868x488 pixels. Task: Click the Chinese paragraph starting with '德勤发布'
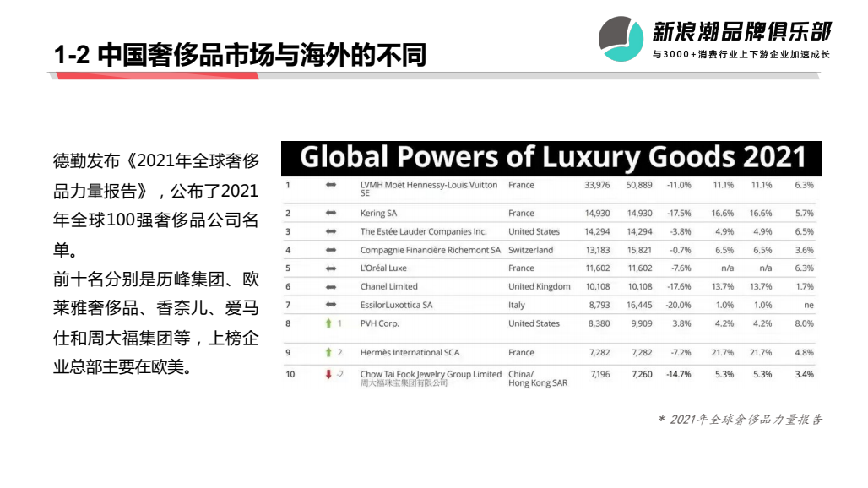coord(156,263)
